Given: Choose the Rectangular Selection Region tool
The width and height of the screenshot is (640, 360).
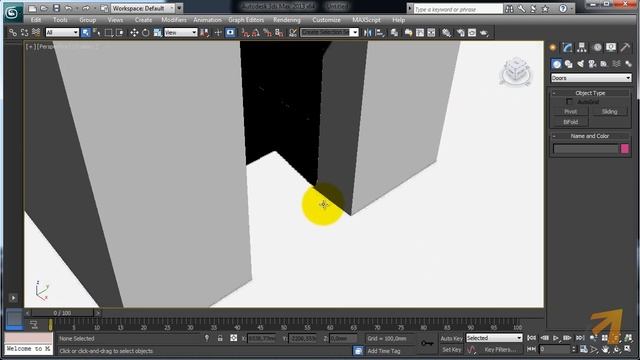Looking at the screenshot, I should (x=108, y=33).
